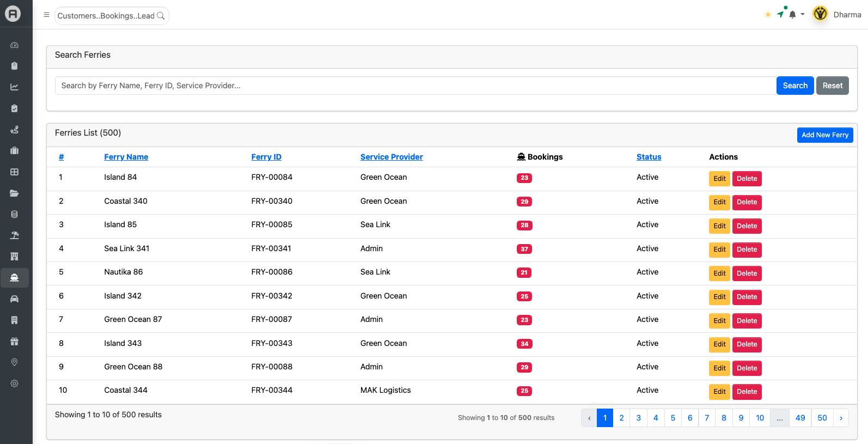Viewport: 868px width, 444px height.
Task: Open the location pin icon in sidebar
Action: click(15, 363)
